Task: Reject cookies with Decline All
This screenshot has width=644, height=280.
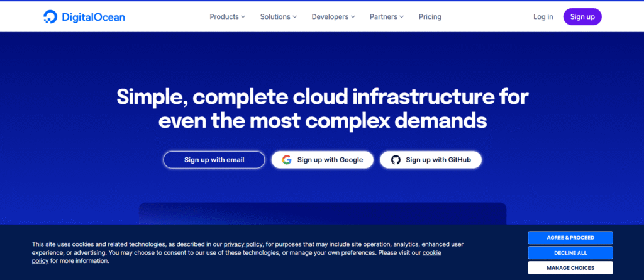Action: point(570,252)
